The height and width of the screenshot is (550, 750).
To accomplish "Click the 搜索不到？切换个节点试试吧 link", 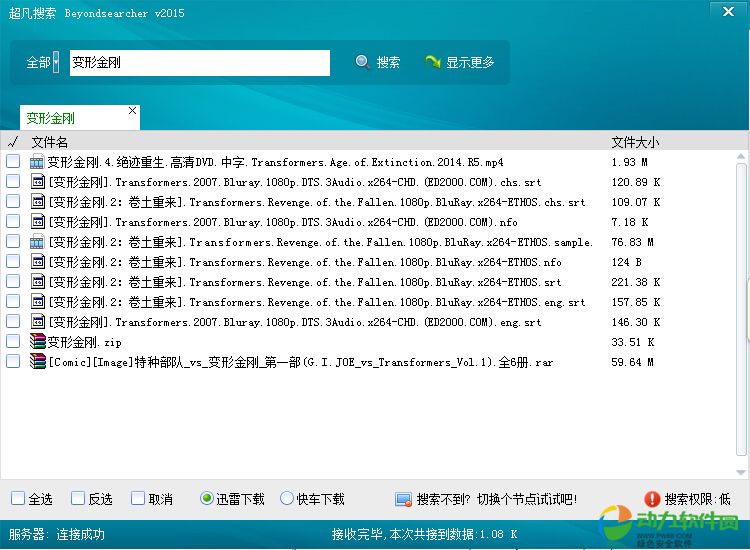I will coord(497,498).
